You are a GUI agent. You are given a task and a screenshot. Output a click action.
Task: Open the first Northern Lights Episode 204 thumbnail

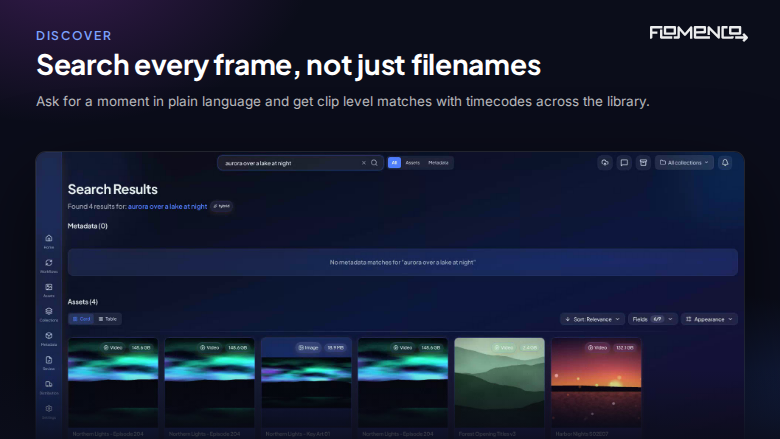(x=113, y=382)
